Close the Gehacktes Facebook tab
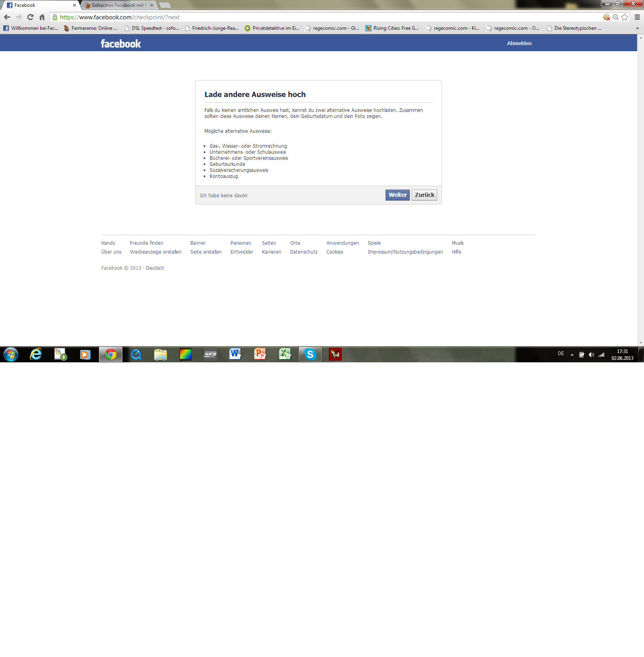 (152, 5)
